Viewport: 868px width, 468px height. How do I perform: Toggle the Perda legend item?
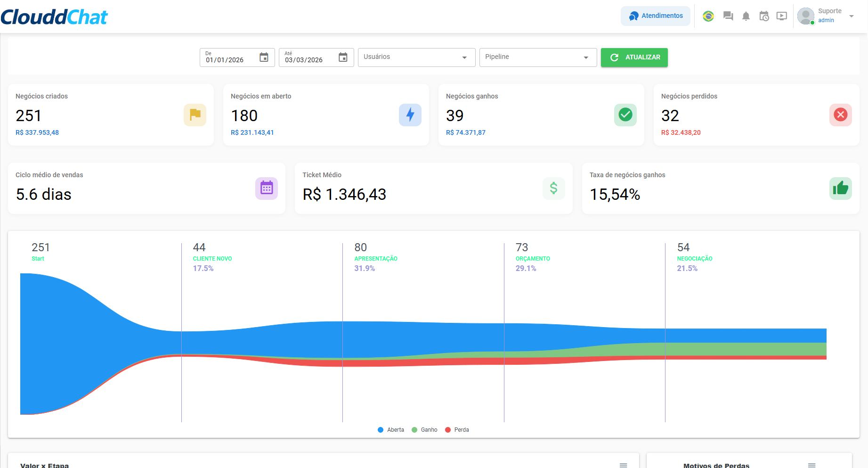tap(456, 429)
